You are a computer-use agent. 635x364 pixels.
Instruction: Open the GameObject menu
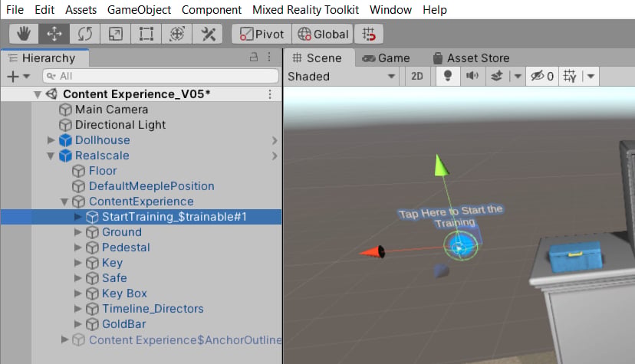click(139, 10)
